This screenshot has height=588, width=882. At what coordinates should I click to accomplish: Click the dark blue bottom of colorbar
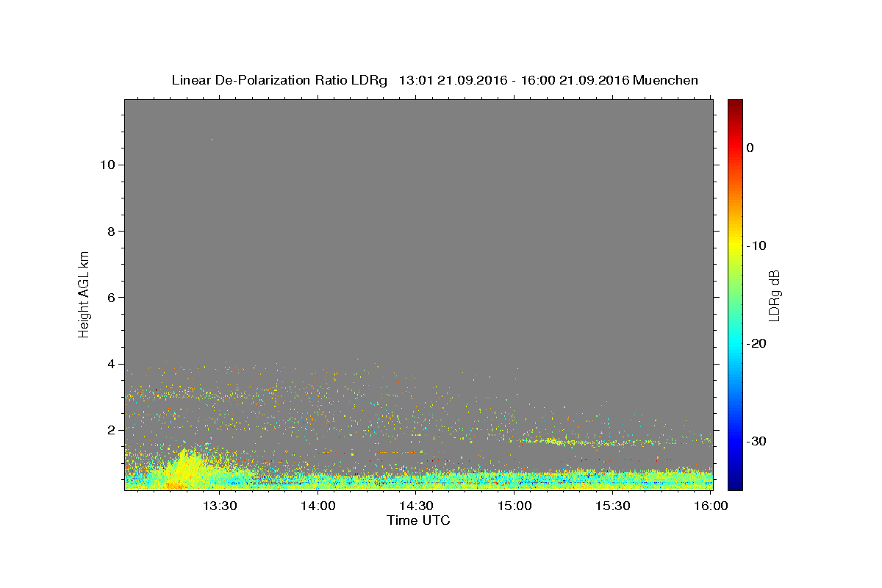735,484
